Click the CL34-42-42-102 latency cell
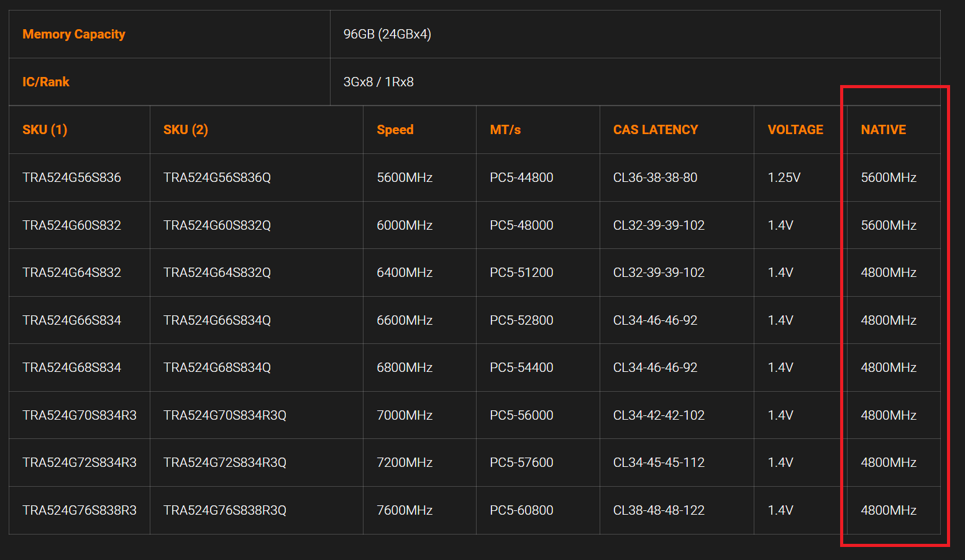This screenshot has height=560, width=965. point(659,415)
